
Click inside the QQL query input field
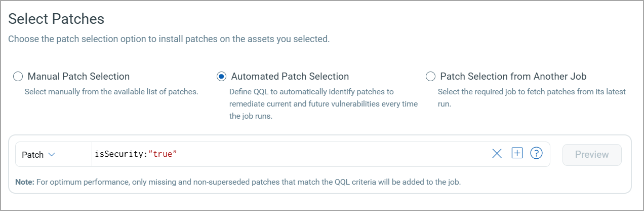point(329,154)
